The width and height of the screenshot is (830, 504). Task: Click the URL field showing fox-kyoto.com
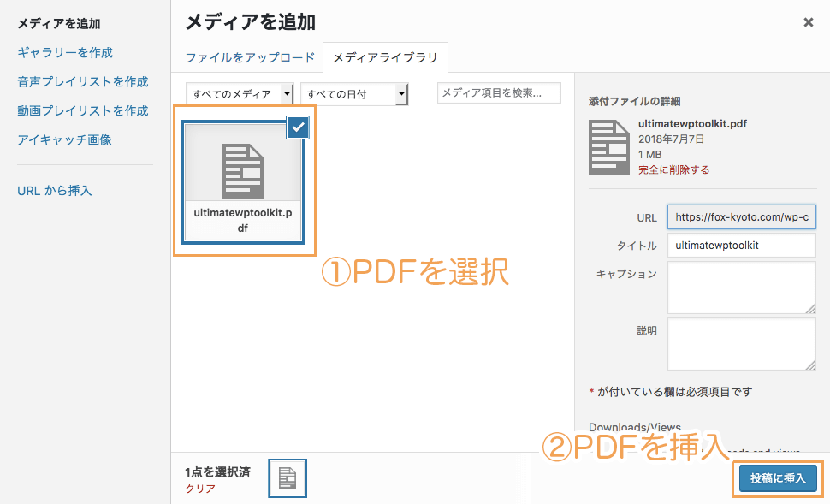click(x=741, y=216)
